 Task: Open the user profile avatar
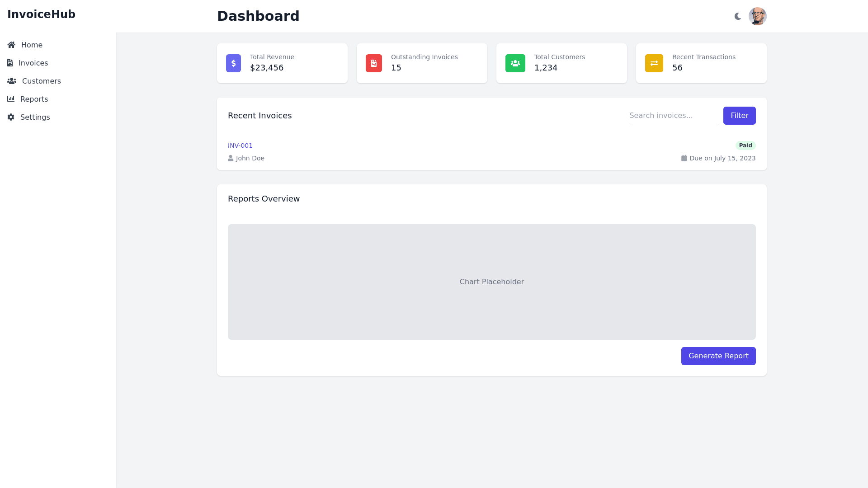pos(757,16)
